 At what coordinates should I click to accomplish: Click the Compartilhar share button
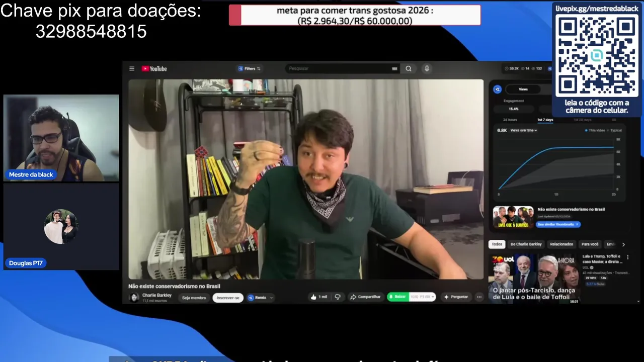point(365,297)
